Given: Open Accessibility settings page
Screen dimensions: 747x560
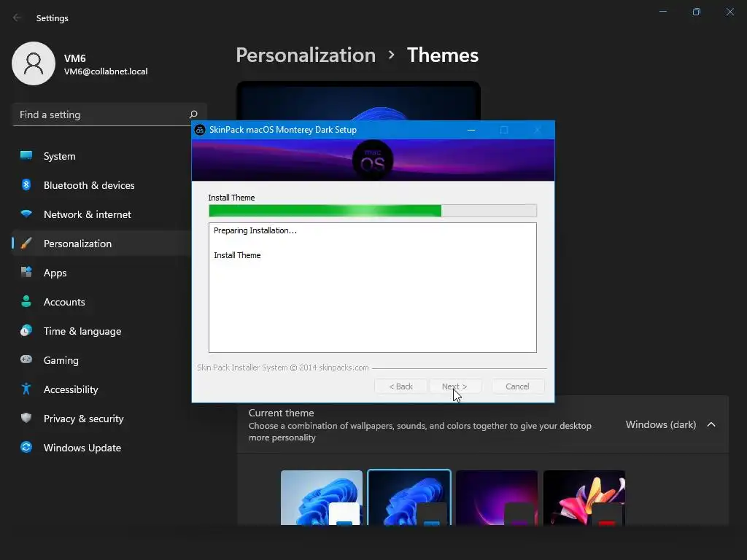Looking at the screenshot, I should [x=102, y=389].
